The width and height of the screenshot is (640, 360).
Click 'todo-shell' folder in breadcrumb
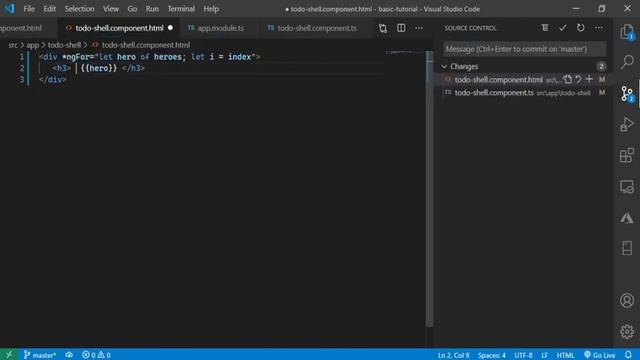(64, 45)
